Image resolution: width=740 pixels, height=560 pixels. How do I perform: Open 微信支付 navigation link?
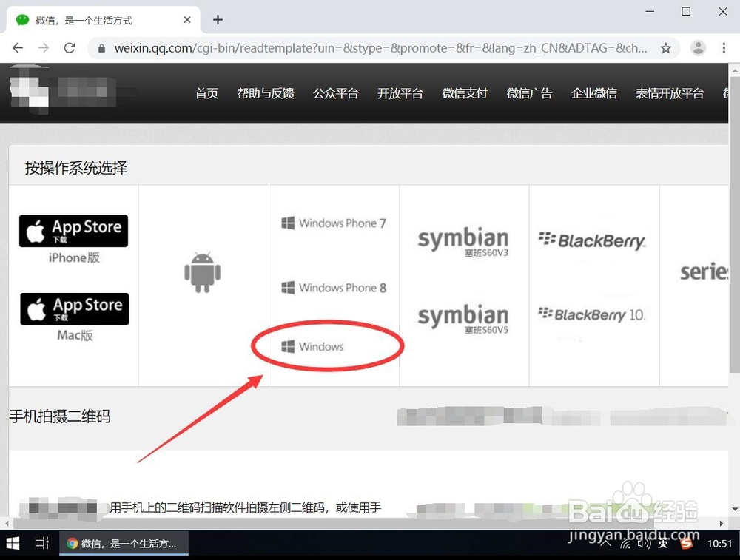point(465,93)
